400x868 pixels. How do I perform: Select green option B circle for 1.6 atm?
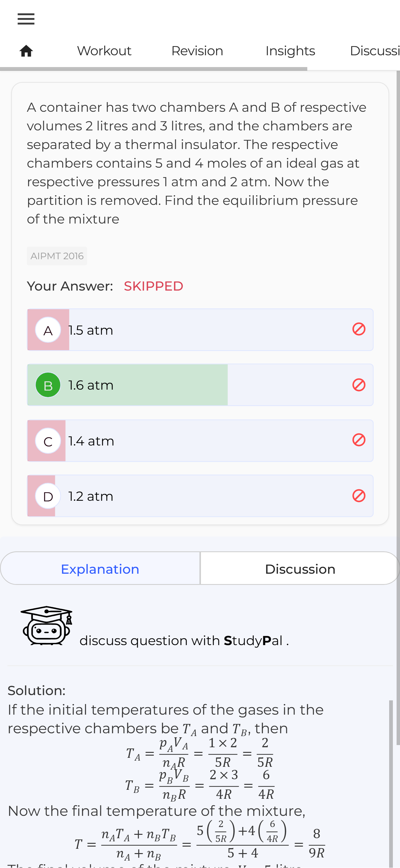tap(48, 385)
